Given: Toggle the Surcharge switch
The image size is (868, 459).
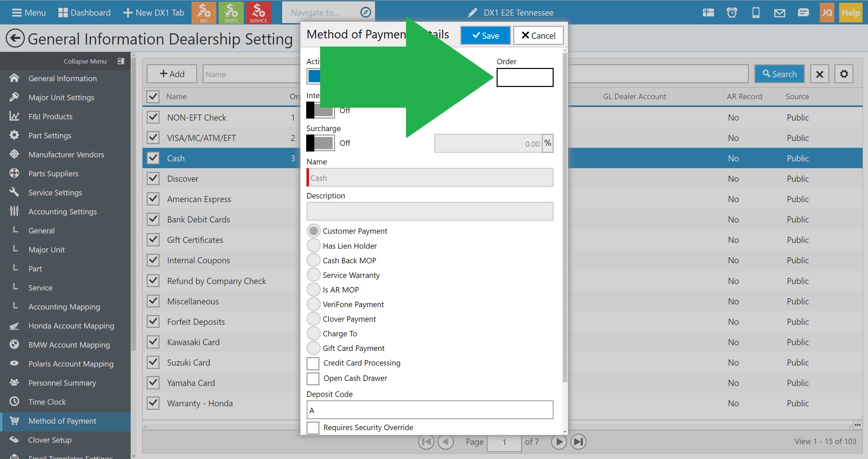Looking at the screenshot, I should tap(320, 143).
